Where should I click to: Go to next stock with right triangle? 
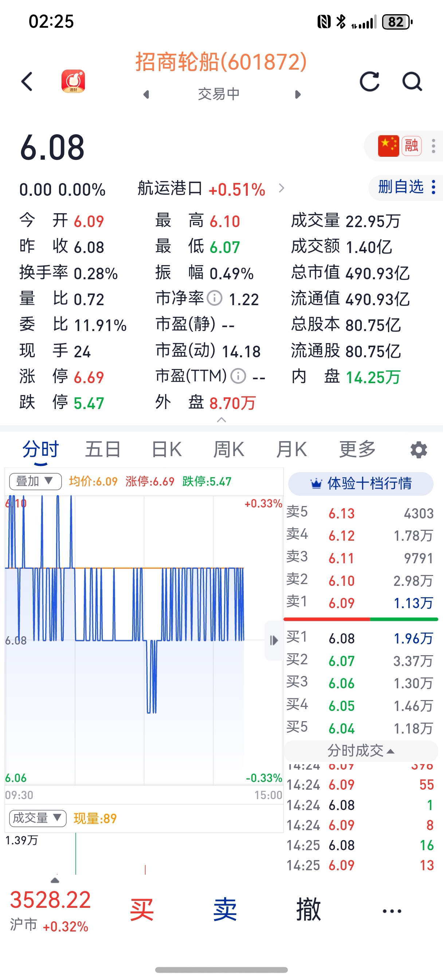pyautogui.click(x=298, y=94)
